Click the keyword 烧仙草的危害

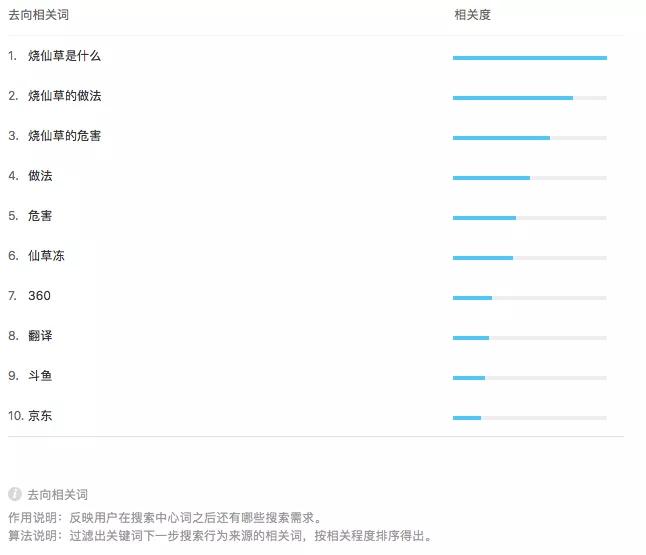coord(64,136)
